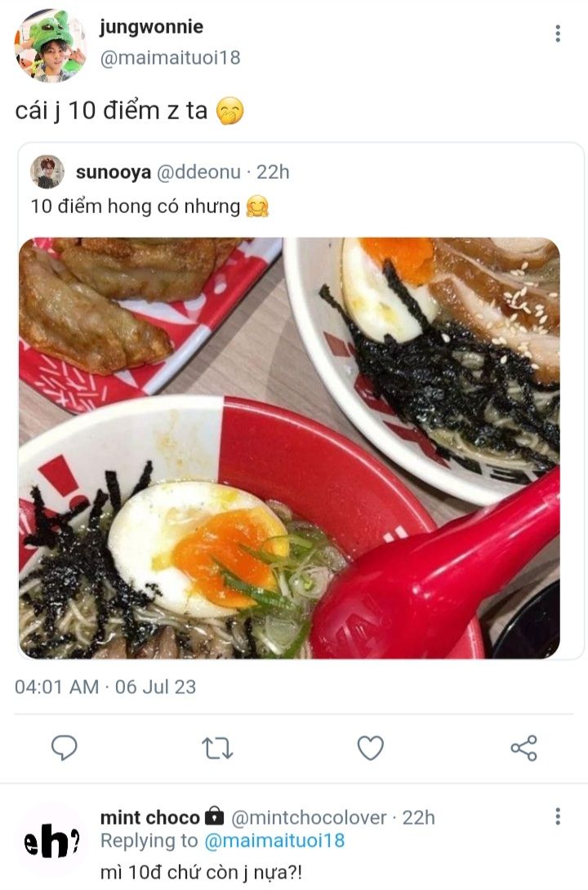Open the @maimaituoi18 mention link
Screen dimensions: 588x890
pyautogui.click(x=274, y=841)
